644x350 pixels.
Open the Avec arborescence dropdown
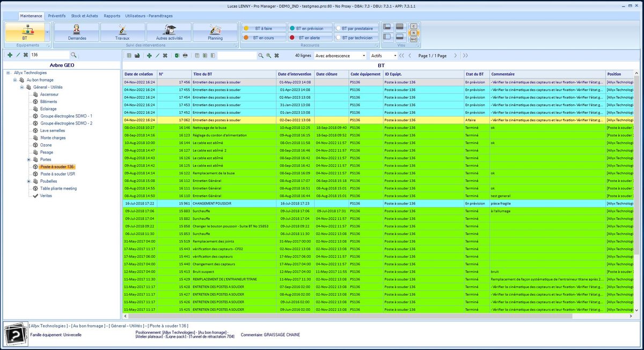340,55
